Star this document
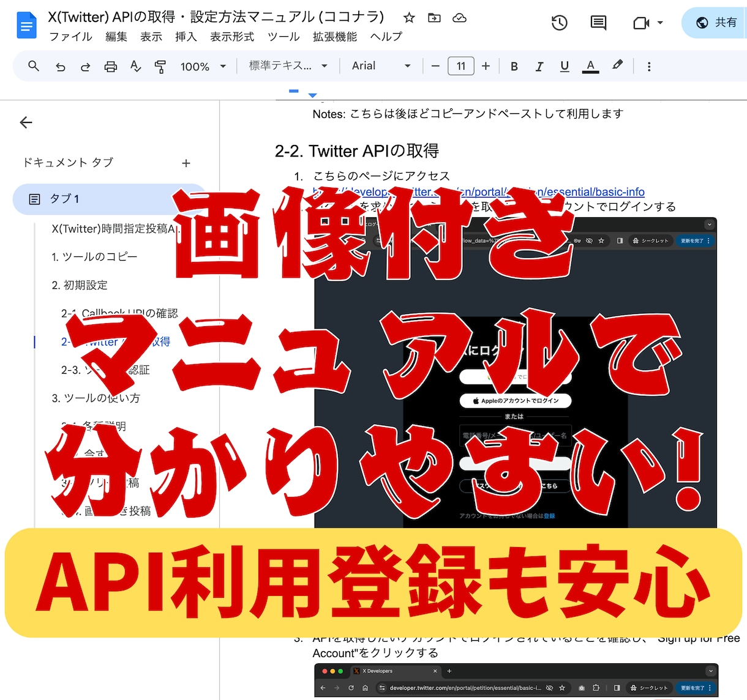 pyautogui.click(x=409, y=18)
